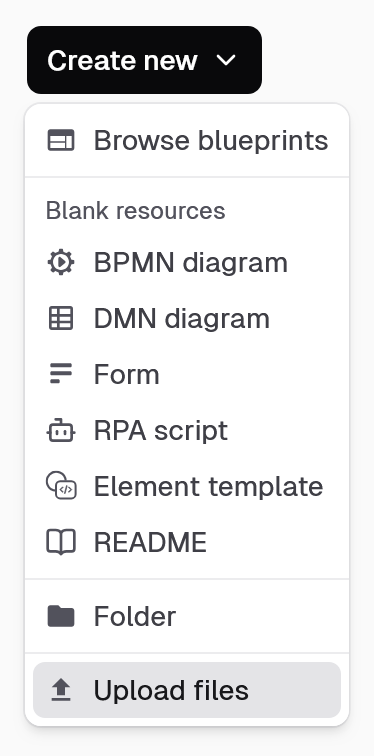Screen dimensions: 374x756
Task: Create a new README file
Action: coord(187,542)
